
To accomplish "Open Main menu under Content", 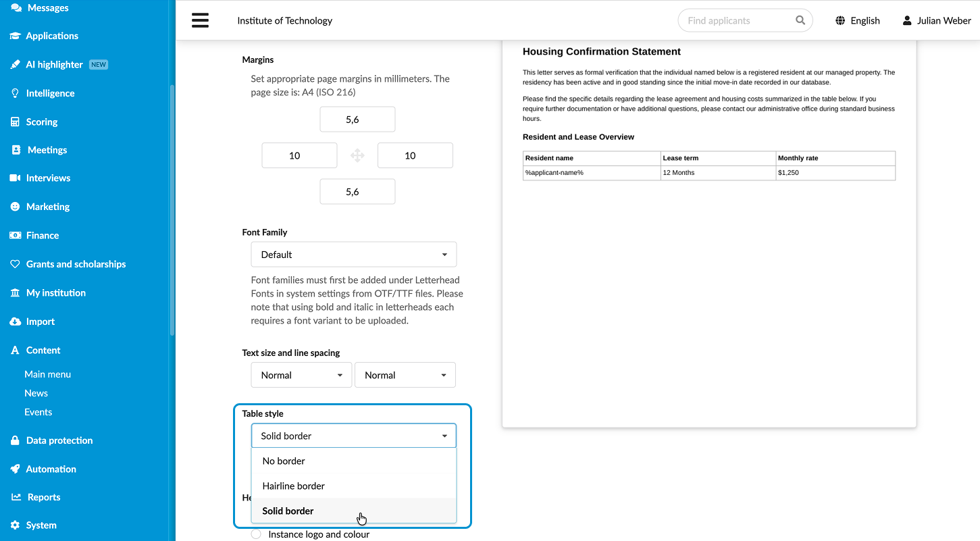I will [47, 374].
